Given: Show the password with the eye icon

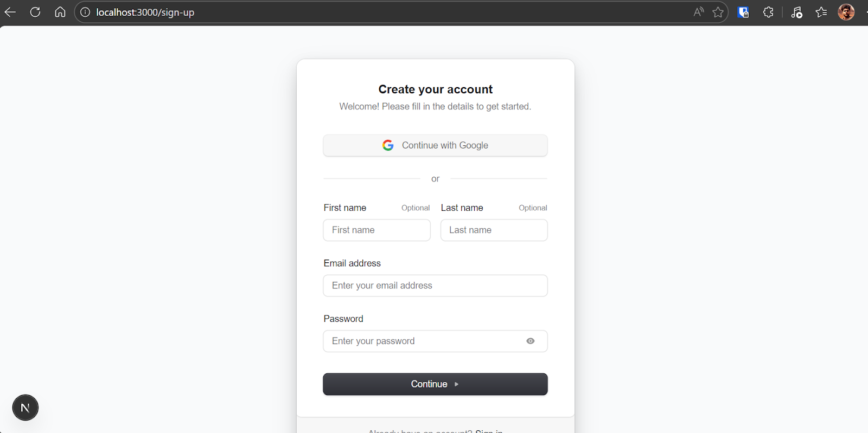Looking at the screenshot, I should [531, 341].
